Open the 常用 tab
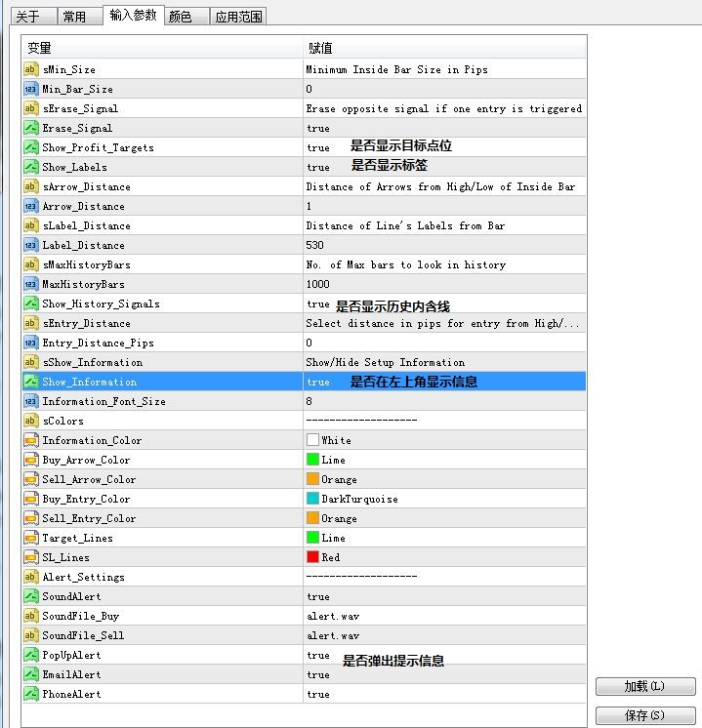Image resolution: width=702 pixels, height=728 pixels. [x=80, y=17]
